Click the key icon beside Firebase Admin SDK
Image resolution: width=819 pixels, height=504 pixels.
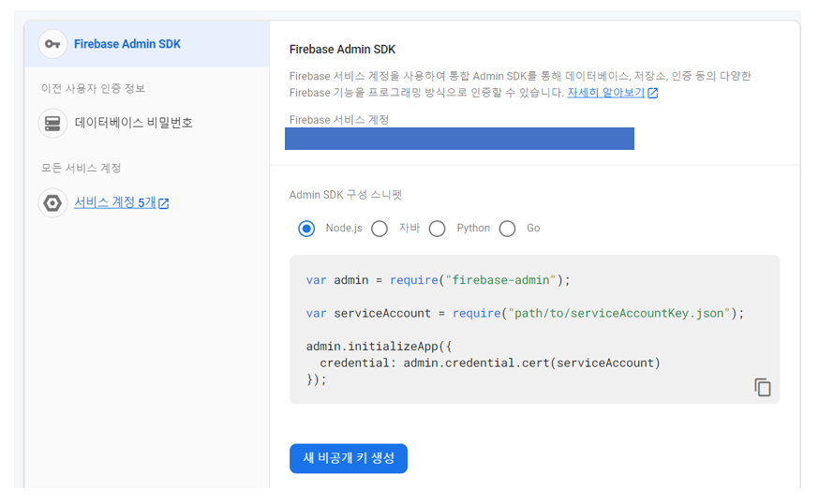coord(52,44)
